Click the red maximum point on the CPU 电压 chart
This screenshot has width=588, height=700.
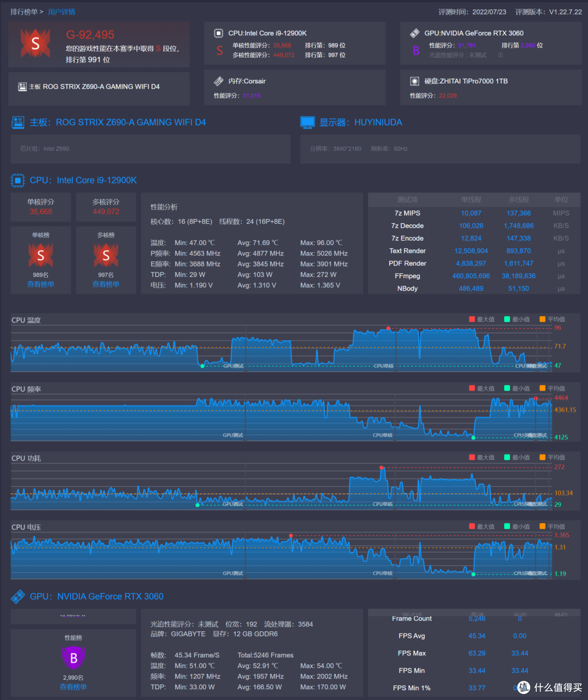point(291,536)
